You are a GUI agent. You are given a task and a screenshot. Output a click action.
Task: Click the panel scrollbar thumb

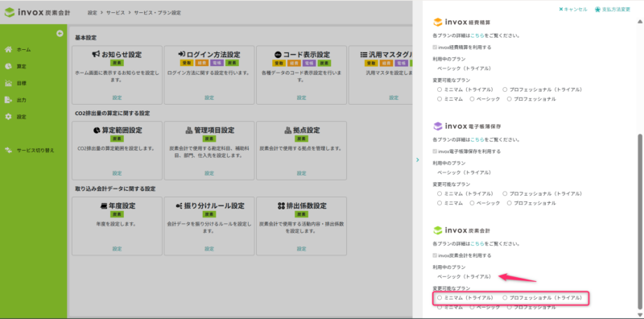click(x=639, y=221)
